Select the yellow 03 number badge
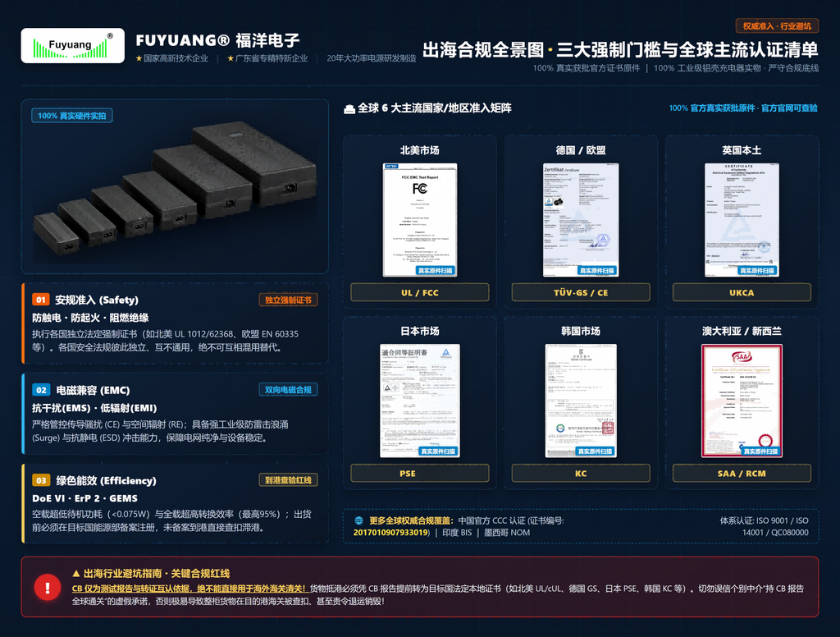The height and width of the screenshot is (637, 840). coord(41,480)
